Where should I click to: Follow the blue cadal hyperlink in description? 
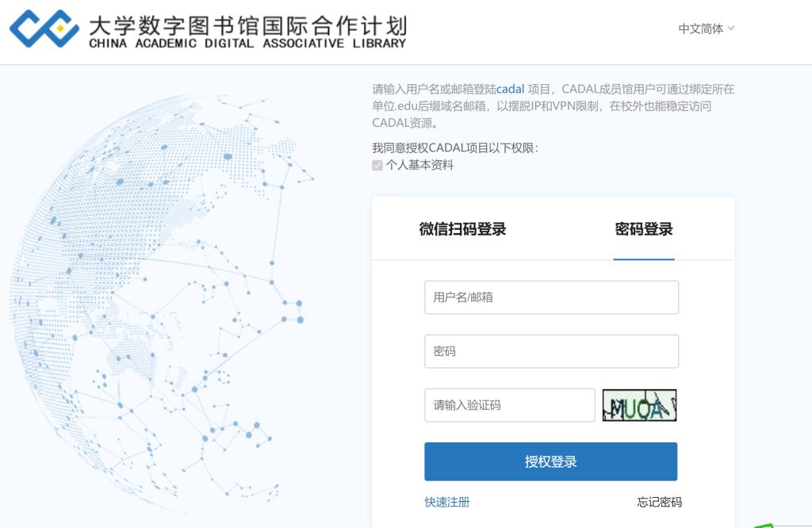[x=510, y=89]
